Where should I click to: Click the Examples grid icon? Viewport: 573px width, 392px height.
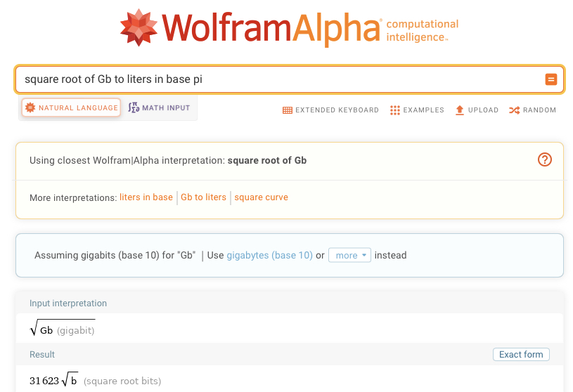[x=394, y=110]
